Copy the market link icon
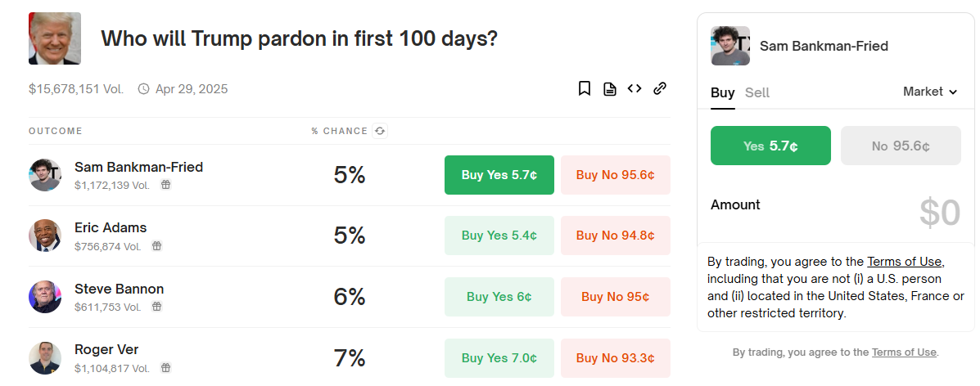 point(660,88)
